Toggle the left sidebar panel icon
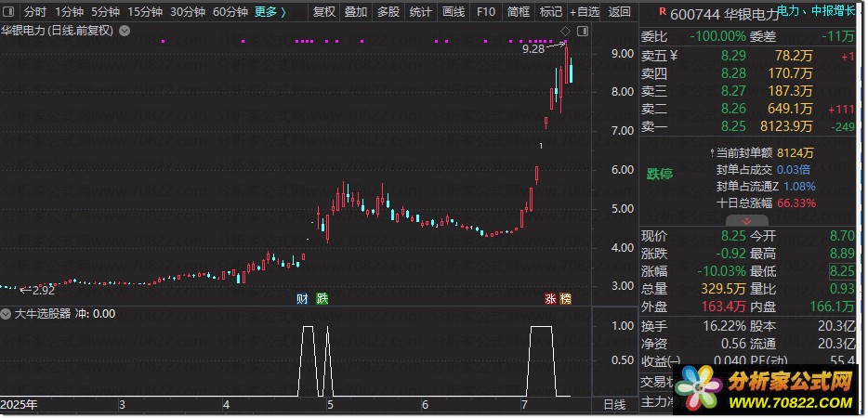 [x=10, y=12]
